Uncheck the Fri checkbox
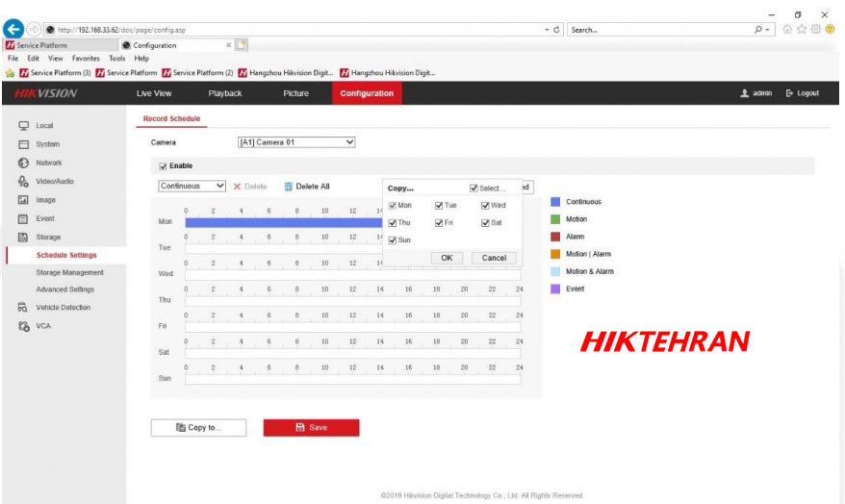845x504 pixels. tap(439, 222)
